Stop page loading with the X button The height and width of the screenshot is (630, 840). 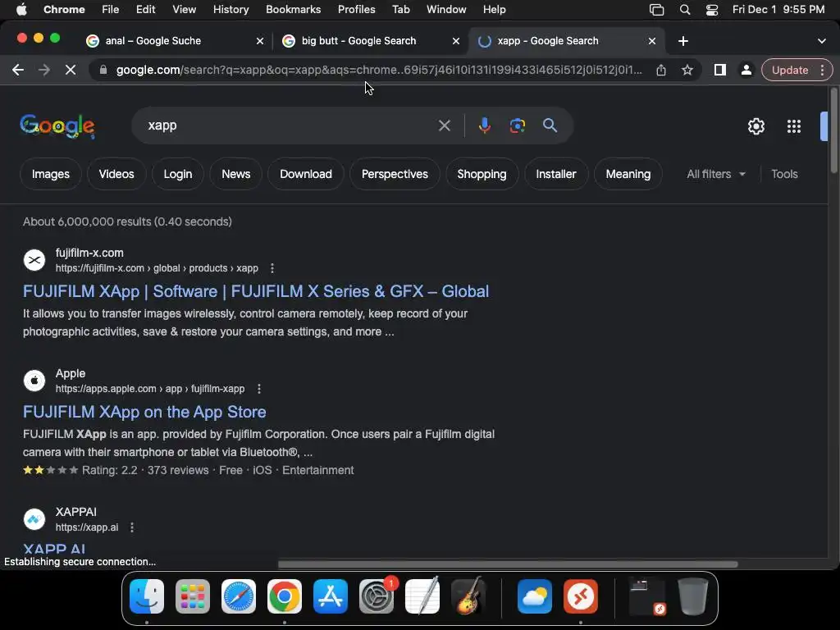pyautogui.click(x=71, y=71)
